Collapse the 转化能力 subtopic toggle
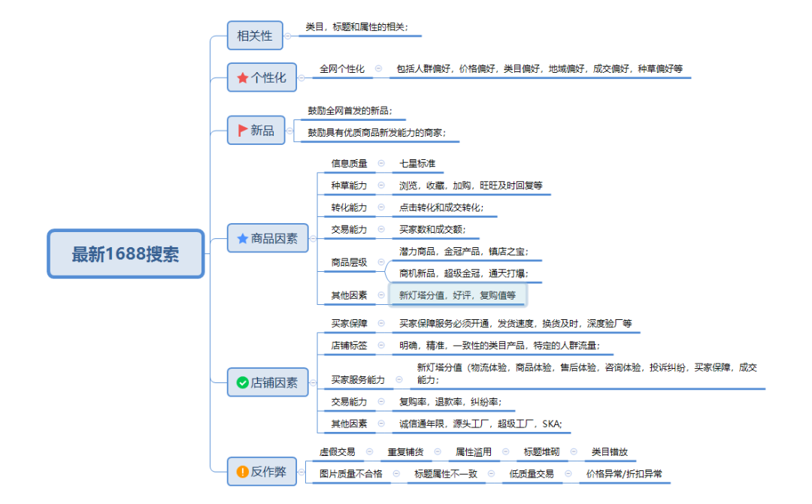The width and height of the screenshot is (812, 504). (x=381, y=207)
